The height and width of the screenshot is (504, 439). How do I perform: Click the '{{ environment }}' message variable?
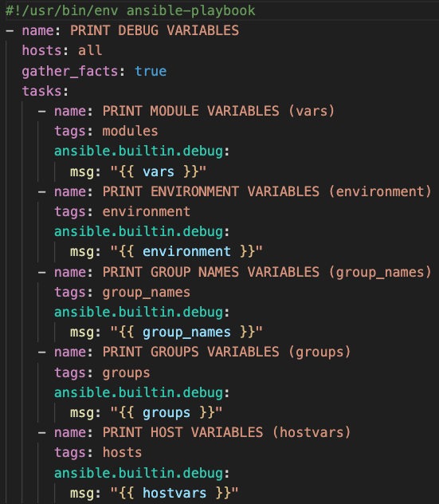point(186,251)
